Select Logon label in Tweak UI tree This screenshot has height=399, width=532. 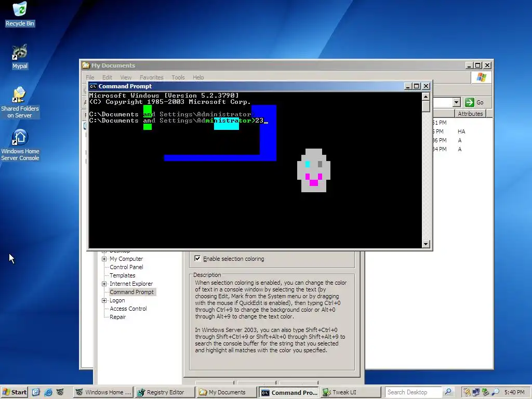click(117, 301)
